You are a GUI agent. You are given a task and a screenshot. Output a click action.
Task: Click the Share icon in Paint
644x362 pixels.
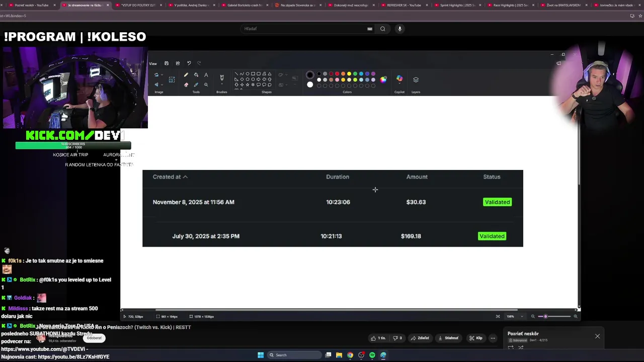pos(178,63)
